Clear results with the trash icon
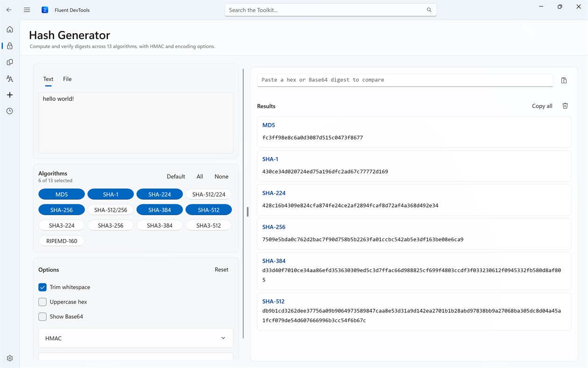 [x=565, y=106]
